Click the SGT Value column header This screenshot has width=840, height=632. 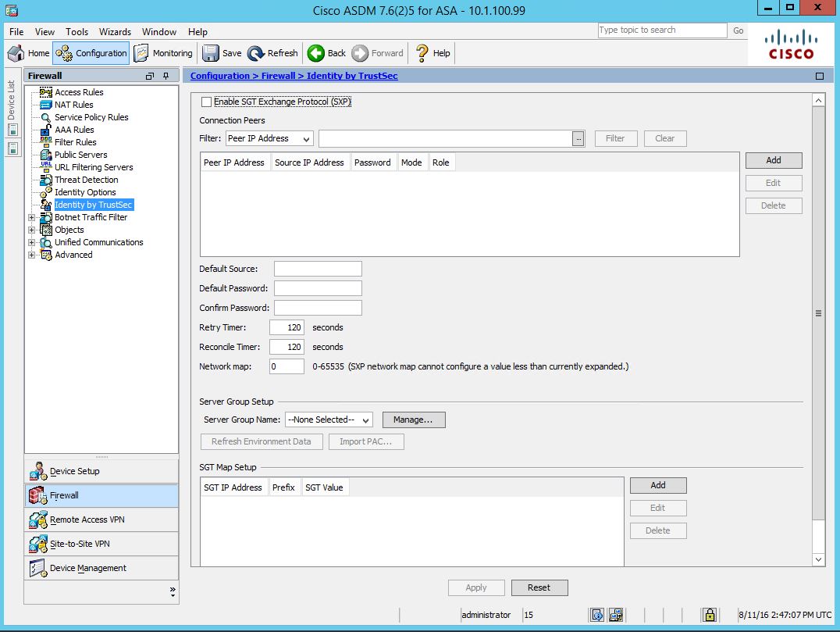click(x=324, y=487)
